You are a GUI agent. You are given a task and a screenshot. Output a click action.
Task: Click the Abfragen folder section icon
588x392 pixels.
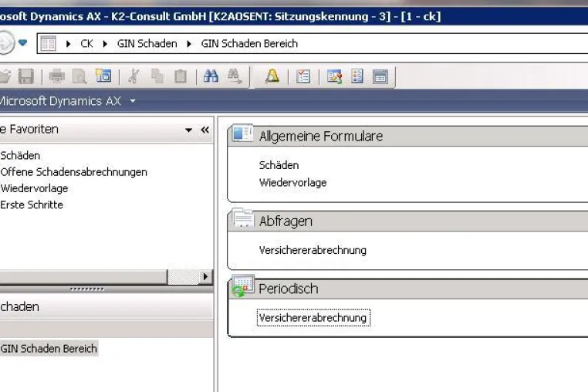[x=242, y=218]
